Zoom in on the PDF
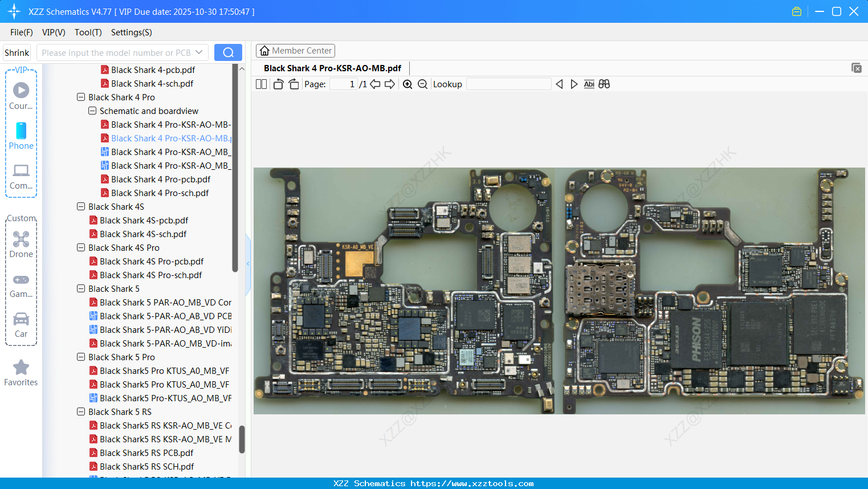 [407, 84]
